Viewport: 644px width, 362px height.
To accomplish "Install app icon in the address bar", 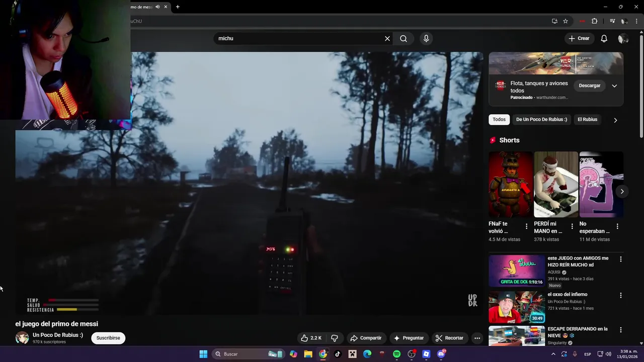I will [x=554, y=21].
